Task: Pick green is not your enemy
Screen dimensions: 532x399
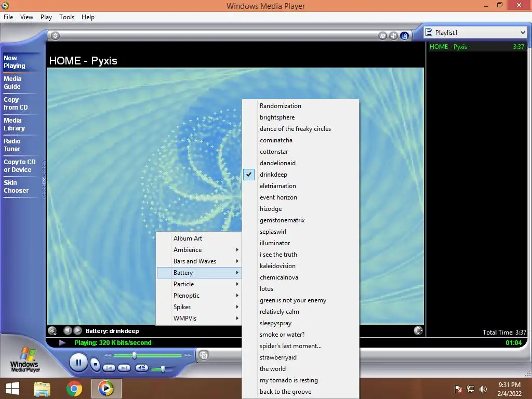Action: (x=301, y=300)
